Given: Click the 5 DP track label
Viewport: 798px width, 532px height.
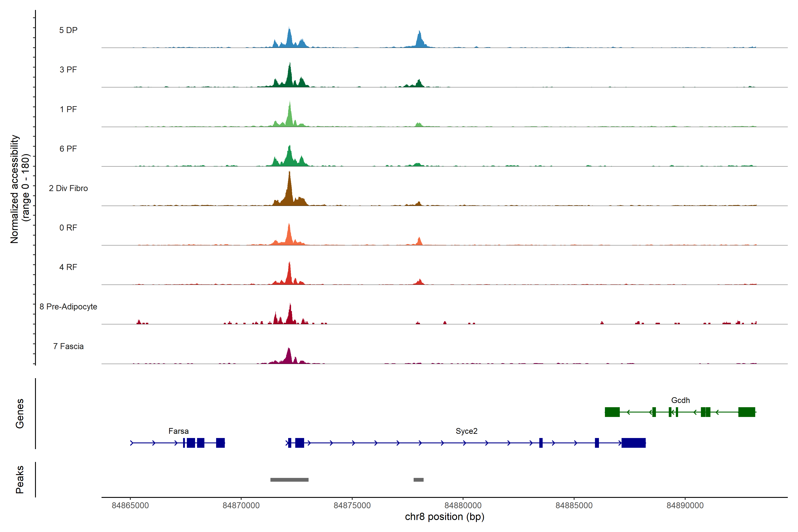Looking at the screenshot, I should [x=68, y=30].
